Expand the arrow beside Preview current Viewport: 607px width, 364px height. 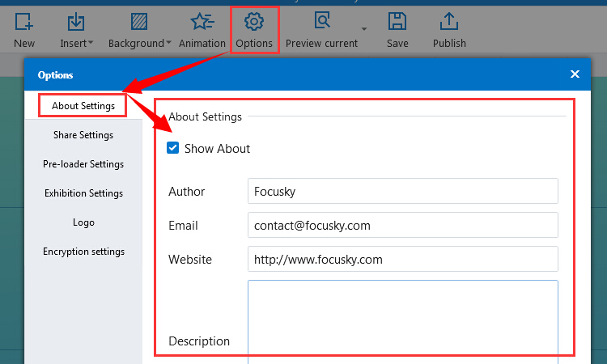364,29
